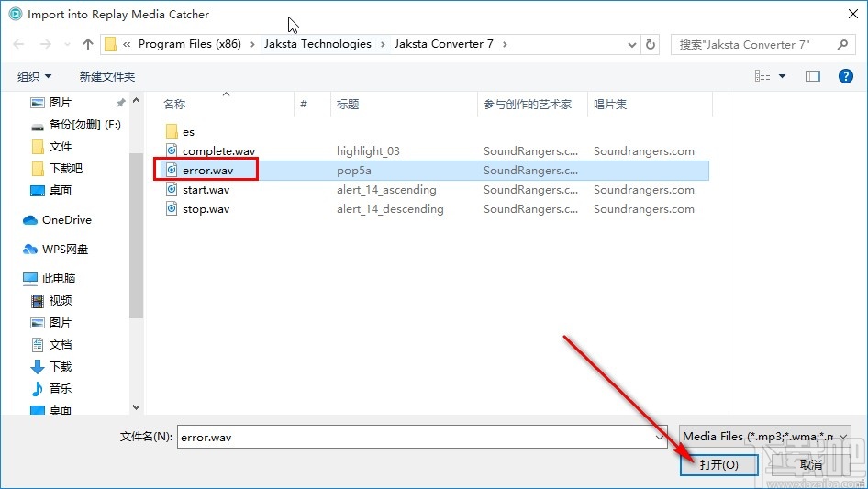Screen dimensions: 868x489
Task: Click the es folder icon
Action: pos(172,131)
